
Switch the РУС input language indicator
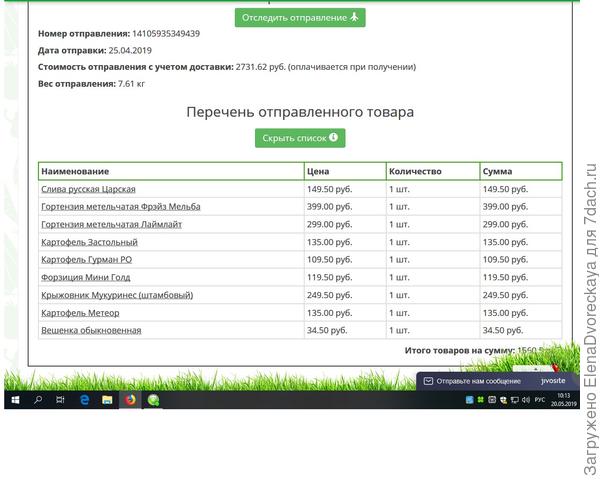[x=539, y=400]
